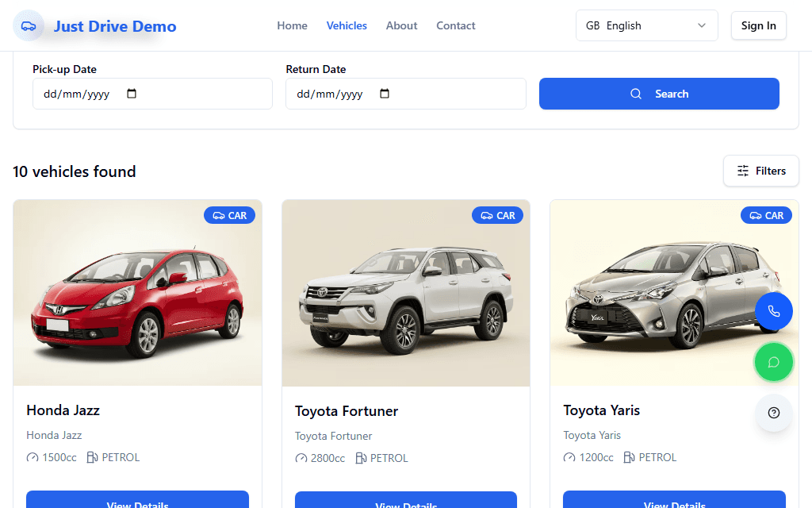Click the fuel pump icon on Toyota Yaris
Screen dimensions: 812x508
point(629,457)
